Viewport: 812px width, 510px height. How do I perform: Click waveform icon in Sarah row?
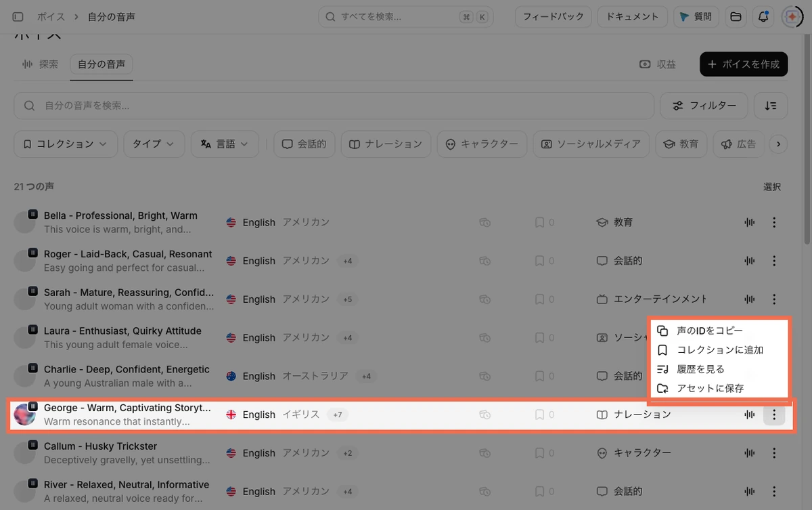[749, 299]
